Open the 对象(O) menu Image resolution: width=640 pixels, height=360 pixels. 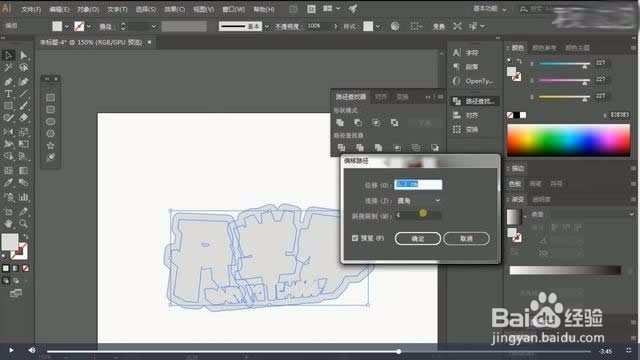pyautogui.click(x=88, y=9)
